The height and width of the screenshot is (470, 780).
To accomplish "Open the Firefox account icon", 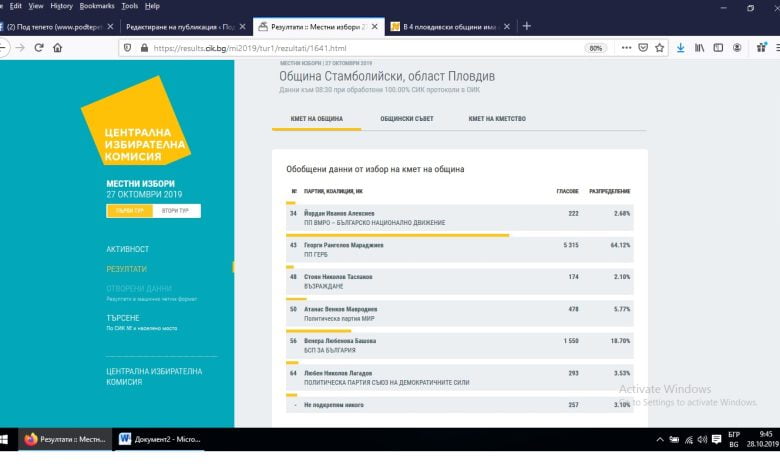I will pos(737,48).
